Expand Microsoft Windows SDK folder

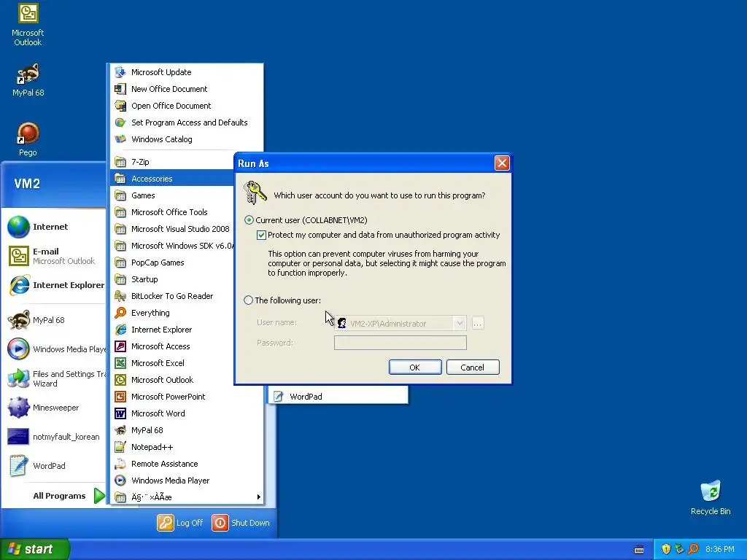coord(173,245)
